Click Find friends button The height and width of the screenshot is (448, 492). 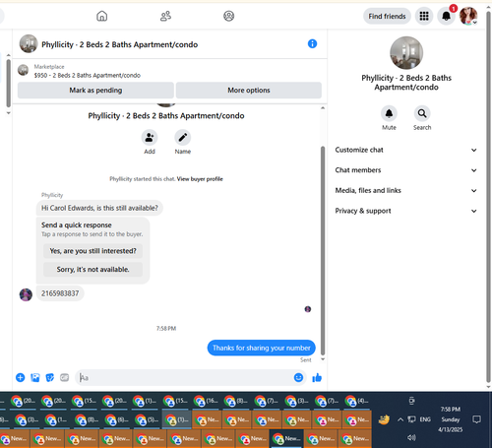click(387, 16)
